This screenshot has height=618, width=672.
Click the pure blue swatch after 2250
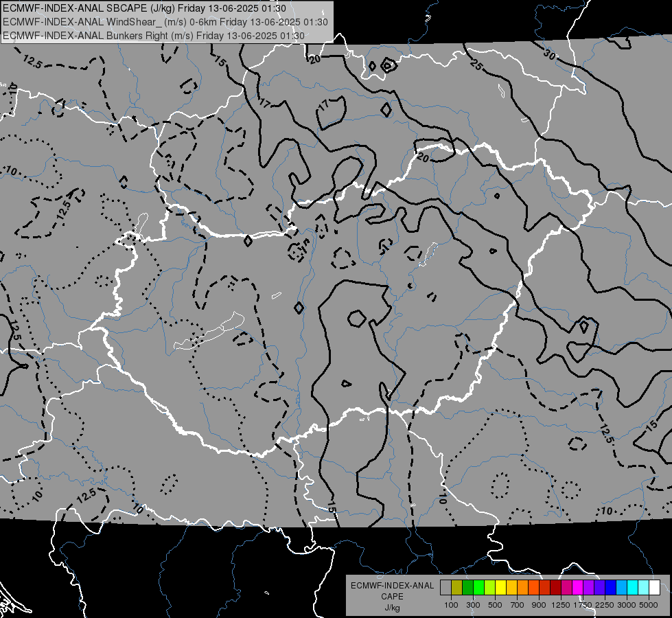click(610, 588)
